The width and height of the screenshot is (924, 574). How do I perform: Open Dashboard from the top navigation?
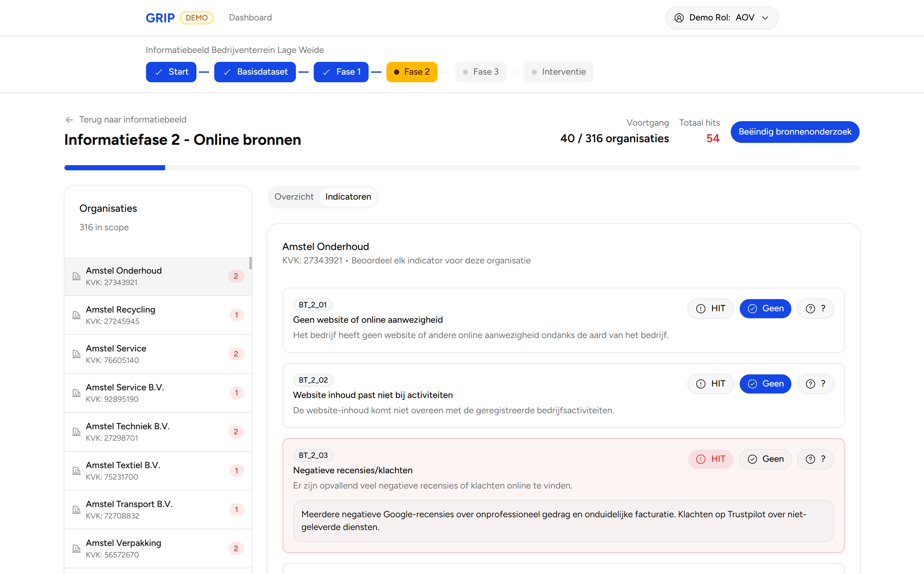point(251,17)
